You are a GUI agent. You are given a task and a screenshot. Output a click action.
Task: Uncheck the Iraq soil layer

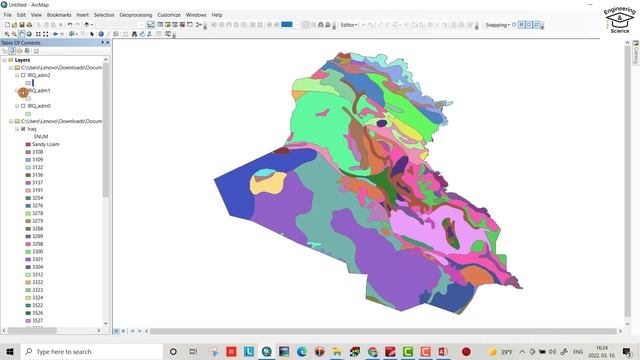23,129
